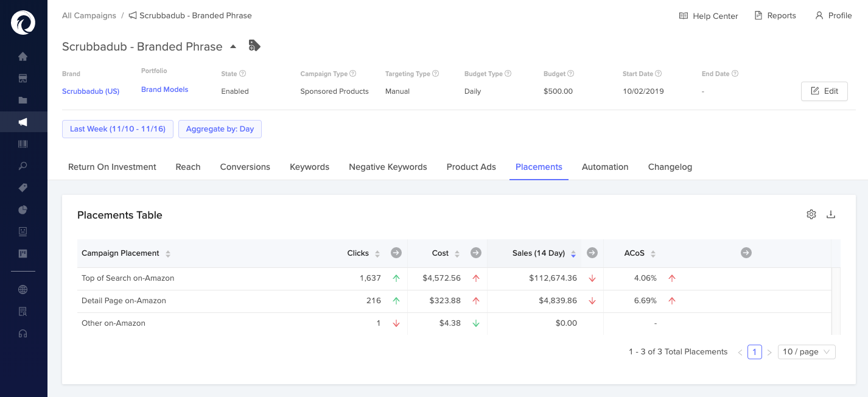
Task: Open Placements Table settings gear
Action: tap(811, 214)
